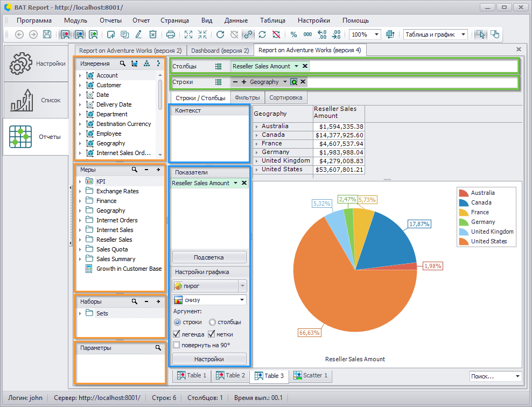Click the forward navigation arrow in toolbar
This screenshot has height=407, width=532.
click(x=33, y=34)
